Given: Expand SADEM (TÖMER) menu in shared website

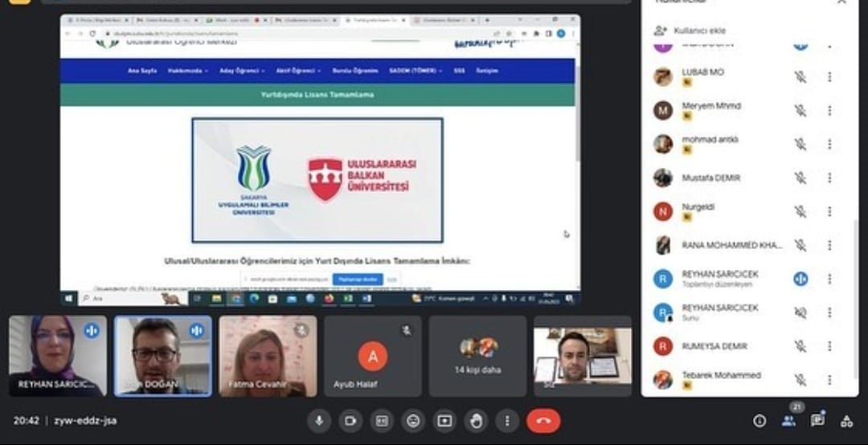Looking at the screenshot, I should (x=416, y=71).
